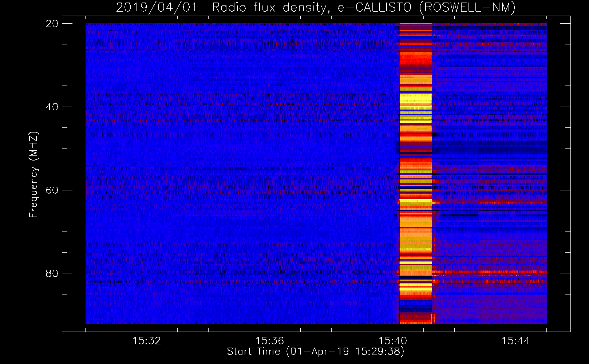Click the 15:36 time tick label
This screenshot has width=589, height=364.
point(270,341)
